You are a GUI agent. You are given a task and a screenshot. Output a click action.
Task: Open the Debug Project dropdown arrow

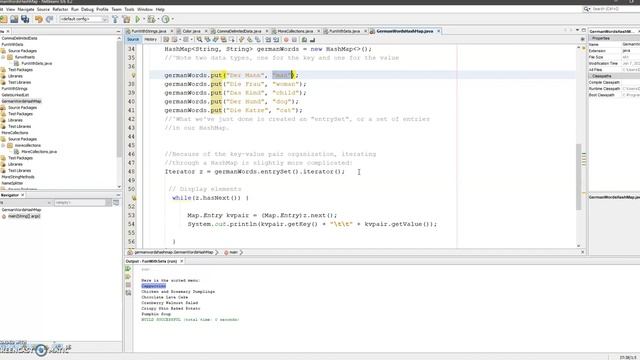click(x=158, y=19)
